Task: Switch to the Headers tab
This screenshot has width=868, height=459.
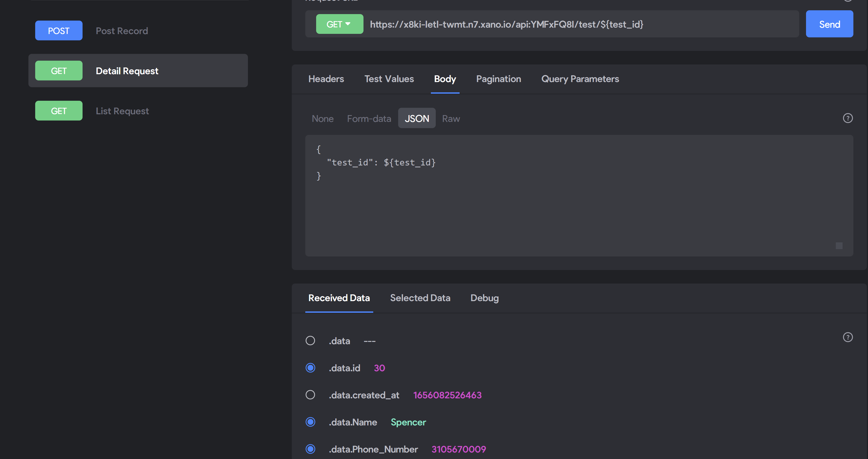Action: tap(326, 79)
